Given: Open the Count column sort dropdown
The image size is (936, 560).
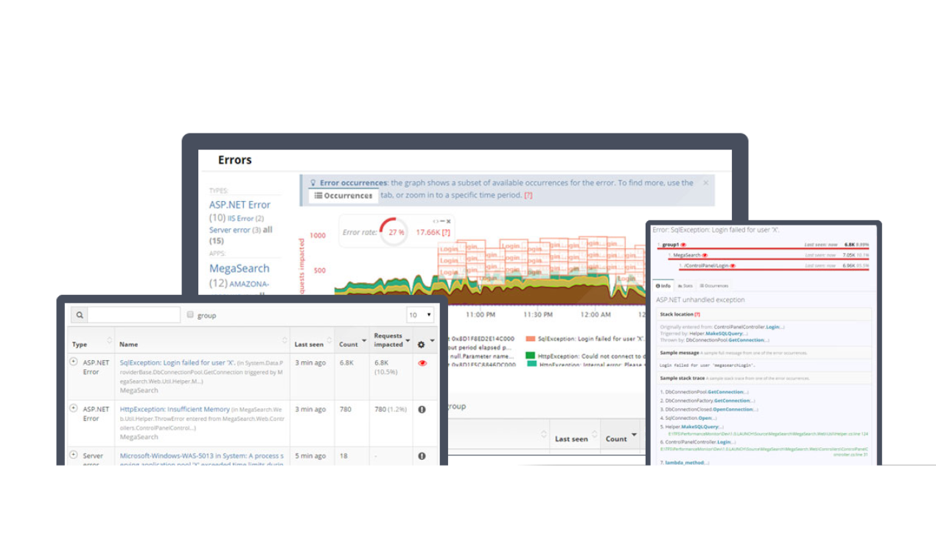Looking at the screenshot, I should click(x=364, y=341).
